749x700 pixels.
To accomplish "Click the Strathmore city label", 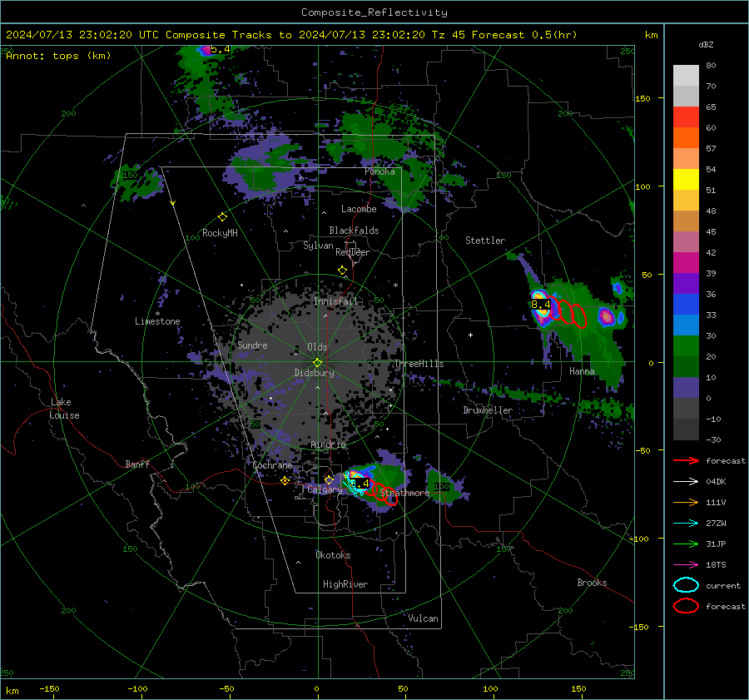I will pos(404,493).
